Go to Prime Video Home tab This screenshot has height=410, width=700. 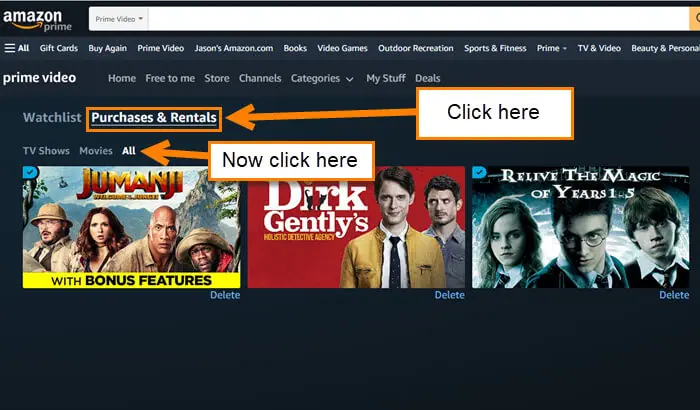pos(122,78)
